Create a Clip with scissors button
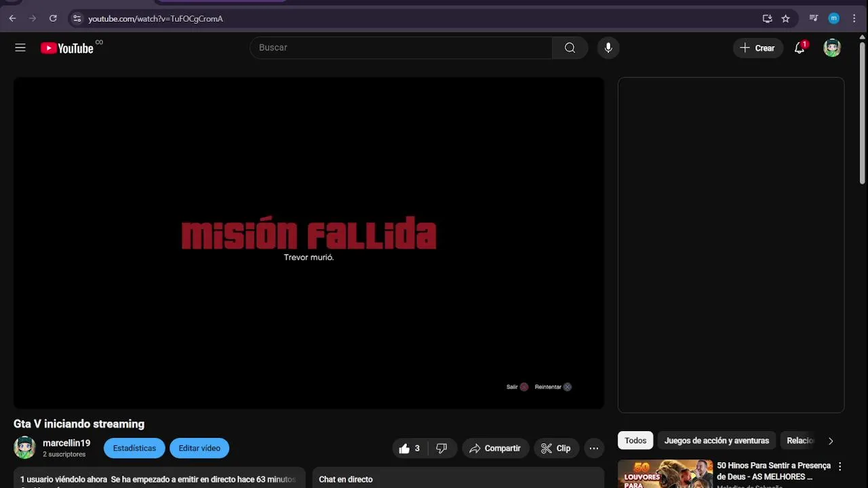 click(556, 448)
